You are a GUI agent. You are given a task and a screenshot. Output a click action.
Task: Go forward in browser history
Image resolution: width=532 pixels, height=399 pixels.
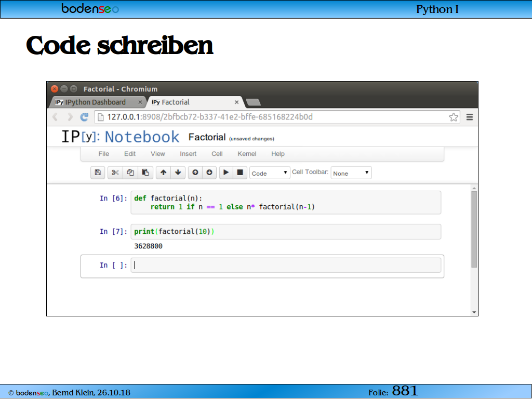pyautogui.click(x=70, y=117)
